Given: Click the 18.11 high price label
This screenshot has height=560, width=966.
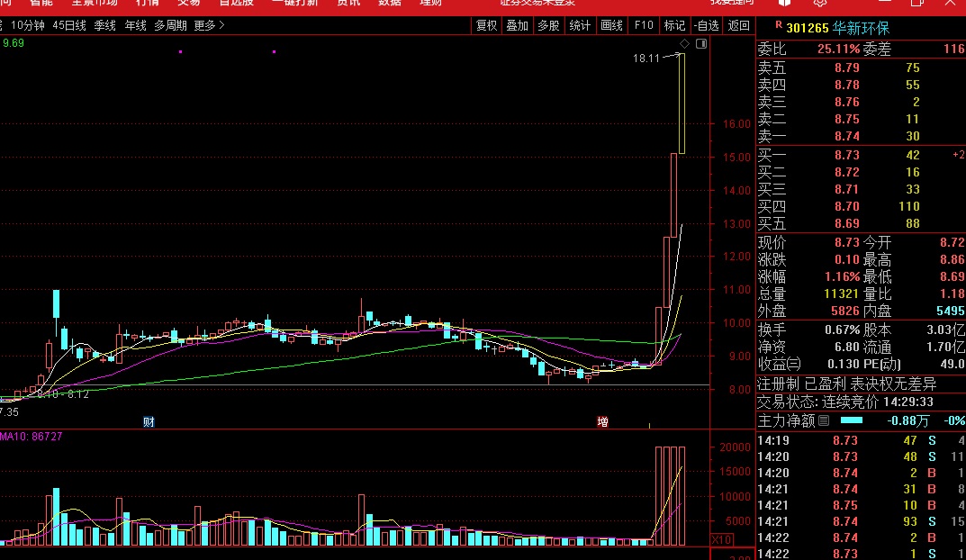Looking at the screenshot, I should [x=646, y=59].
